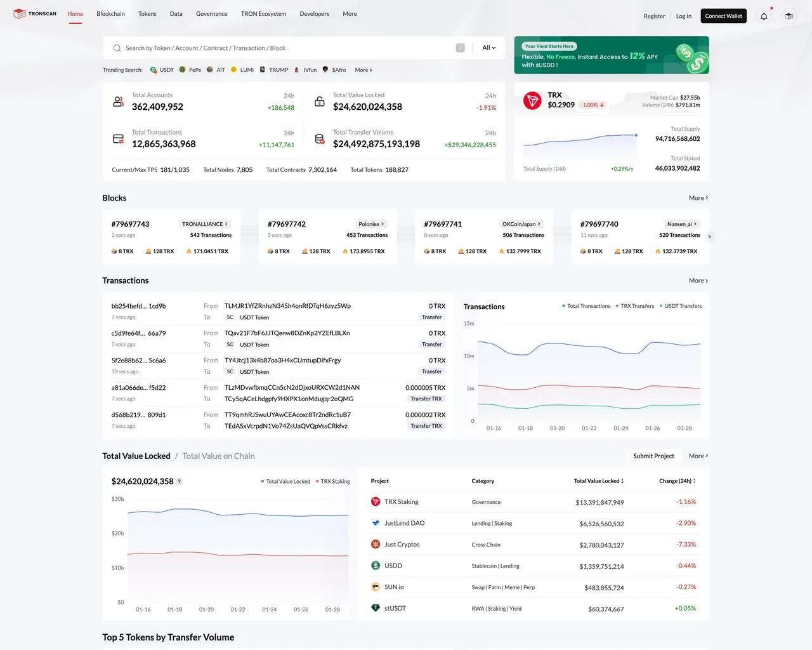Click the search magnifier icon
This screenshot has height=650, width=812.
pyautogui.click(x=117, y=48)
